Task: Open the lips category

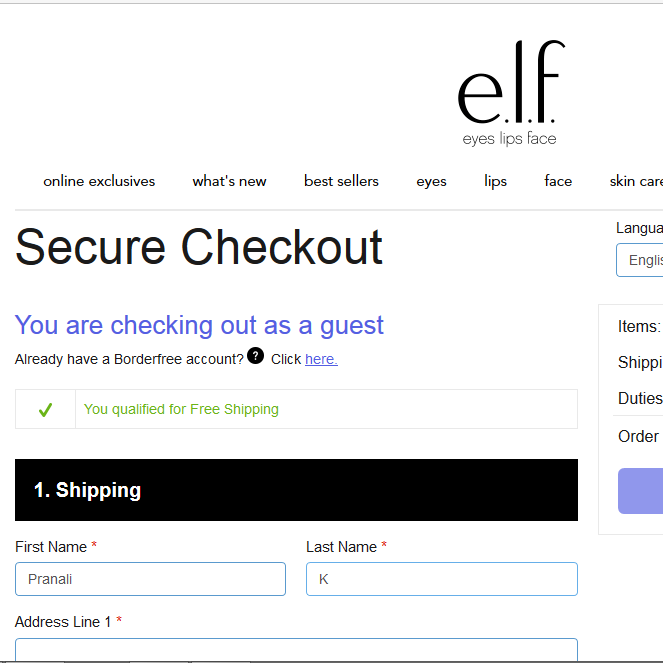Action: (x=495, y=181)
